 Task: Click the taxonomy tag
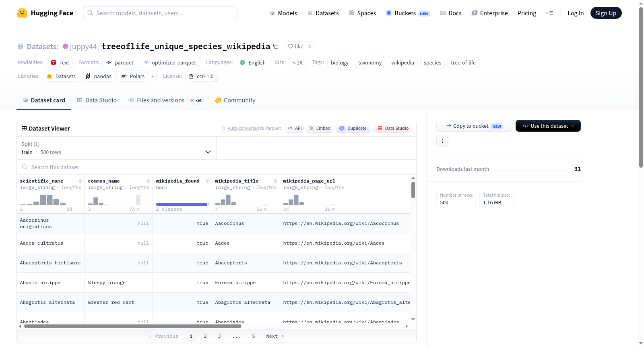click(370, 62)
